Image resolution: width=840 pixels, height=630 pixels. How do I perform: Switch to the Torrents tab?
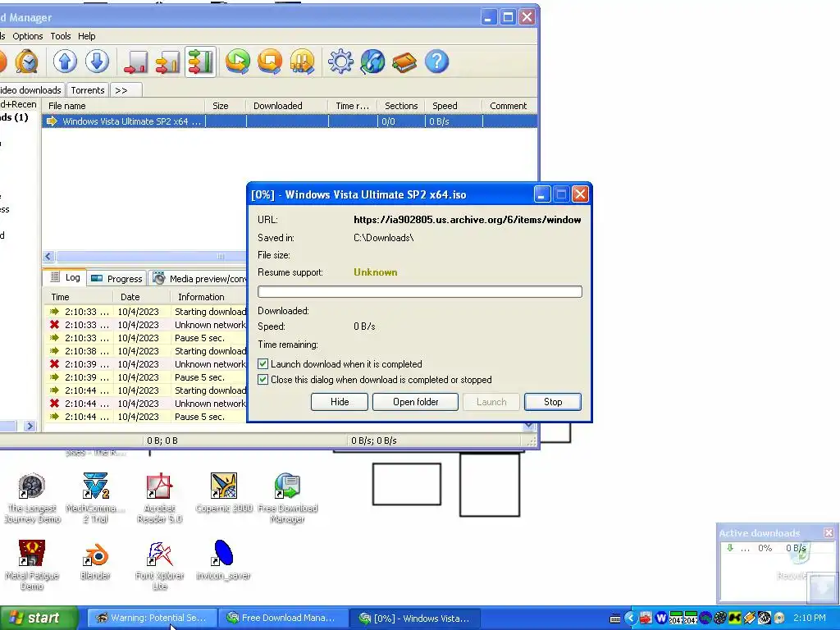[87, 90]
